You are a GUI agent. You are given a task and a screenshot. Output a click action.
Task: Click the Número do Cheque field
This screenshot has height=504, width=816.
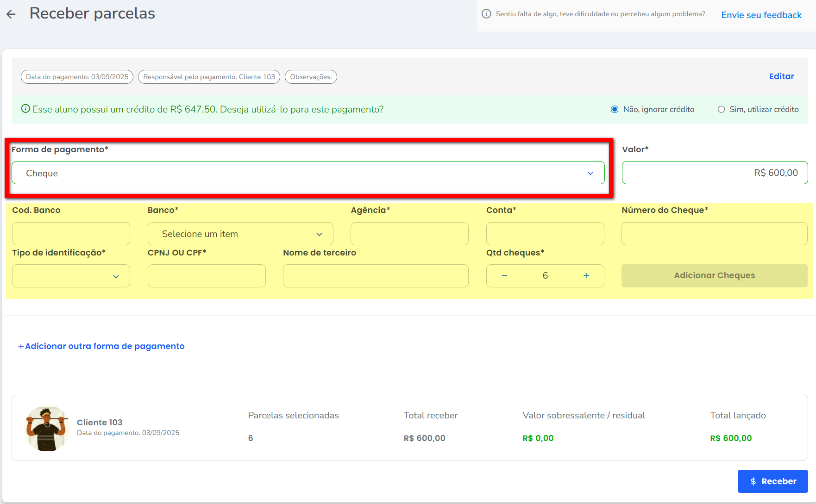714,234
